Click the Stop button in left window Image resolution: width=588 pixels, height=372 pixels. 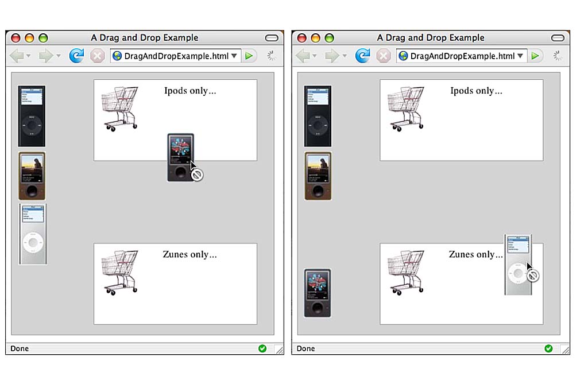pos(97,56)
